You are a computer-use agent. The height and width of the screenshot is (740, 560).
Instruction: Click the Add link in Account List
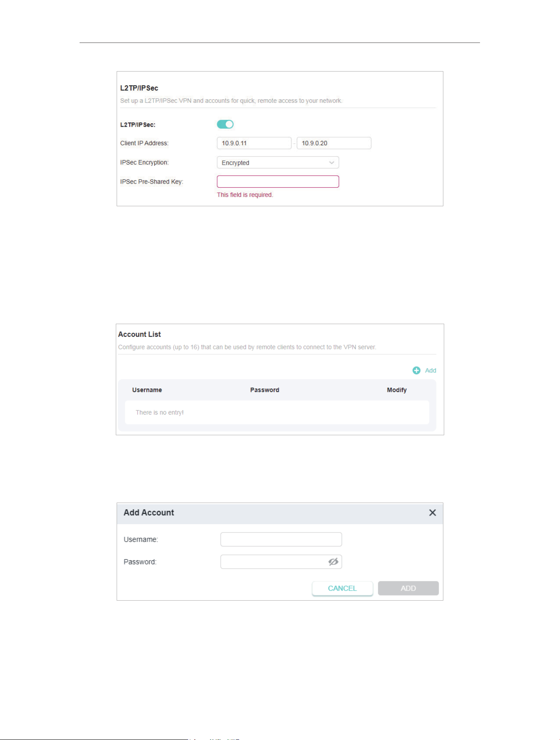click(x=430, y=370)
